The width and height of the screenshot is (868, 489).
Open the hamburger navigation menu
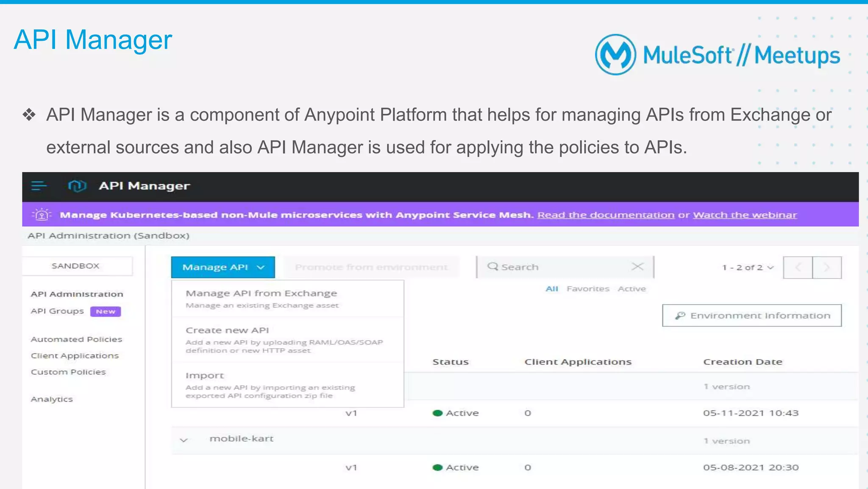39,186
